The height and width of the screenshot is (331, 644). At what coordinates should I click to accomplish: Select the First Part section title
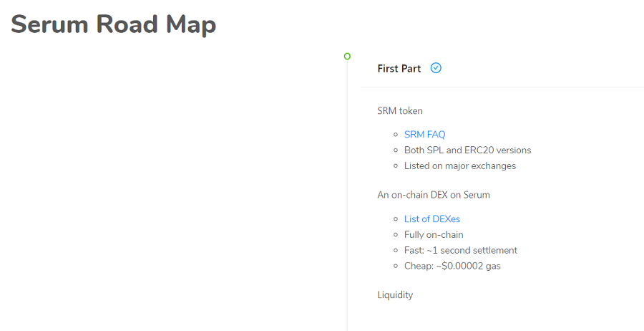pyautogui.click(x=399, y=69)
